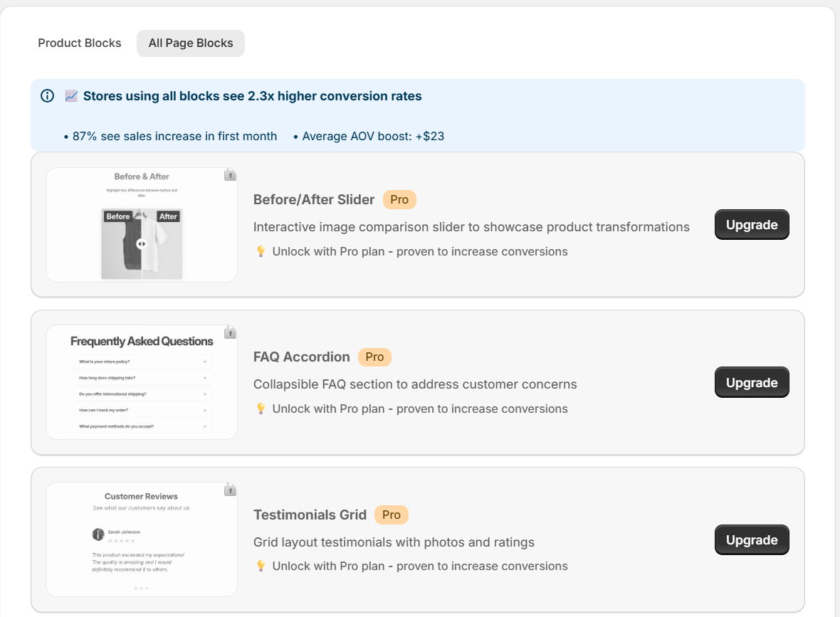Click Sarah Johnson's avatar in the reviews preview
This screenshot has height=617, width=840.
98,534
